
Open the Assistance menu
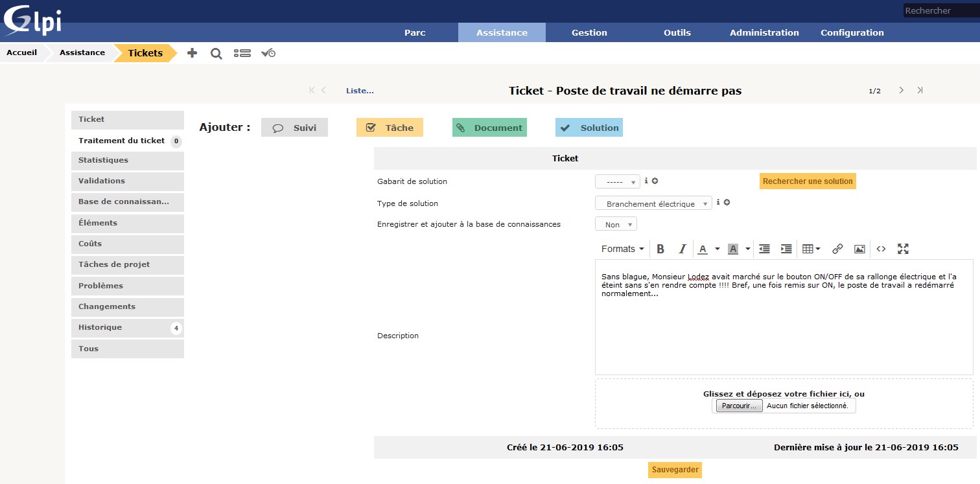[502, 32]
